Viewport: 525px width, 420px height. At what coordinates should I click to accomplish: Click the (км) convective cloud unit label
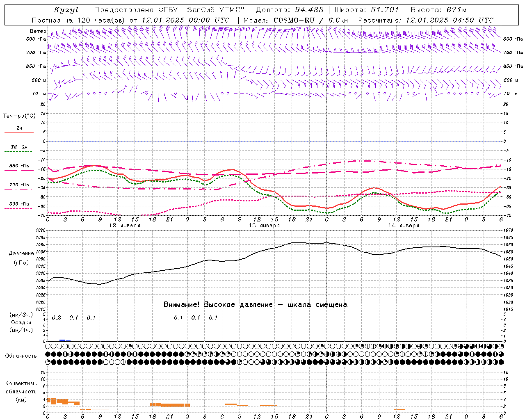click(x=21, y=399)
